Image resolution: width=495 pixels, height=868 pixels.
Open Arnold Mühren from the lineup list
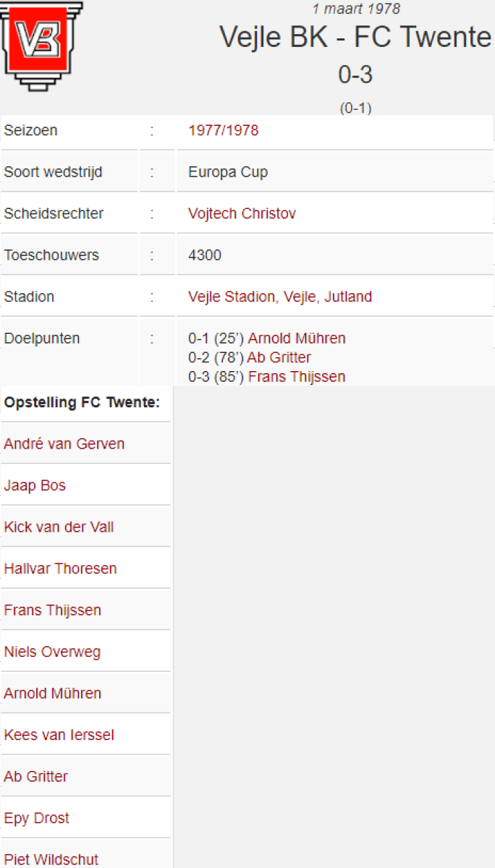coord(52,694)
